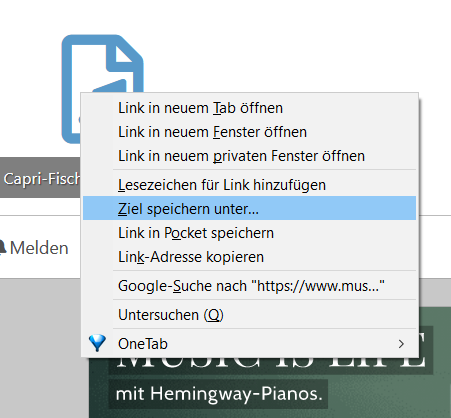Click the Capri-Fisch file title label

click(42, 179)
